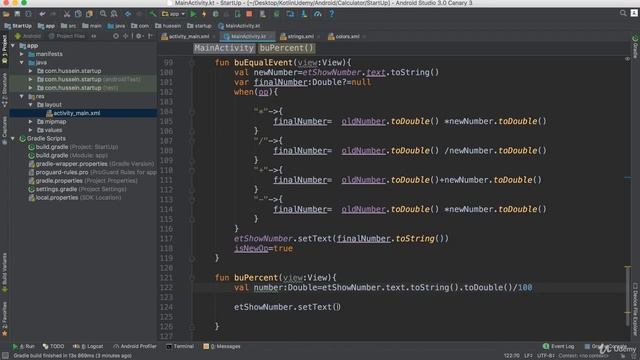Select gradle-wrapper.properties file
Viewport: 640px width, 360px height.
[91, 164]
